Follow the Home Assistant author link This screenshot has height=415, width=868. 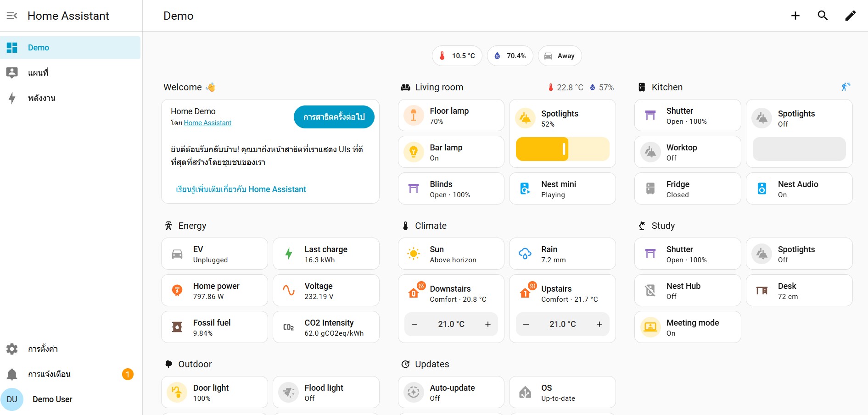(x=207, y=123)
